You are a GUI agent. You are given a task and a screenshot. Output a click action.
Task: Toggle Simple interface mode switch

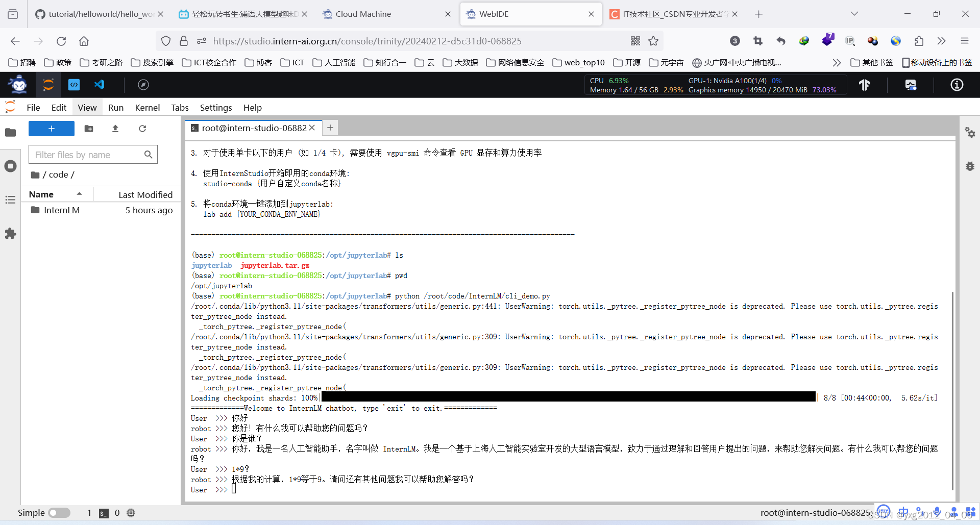click(59, 513)
